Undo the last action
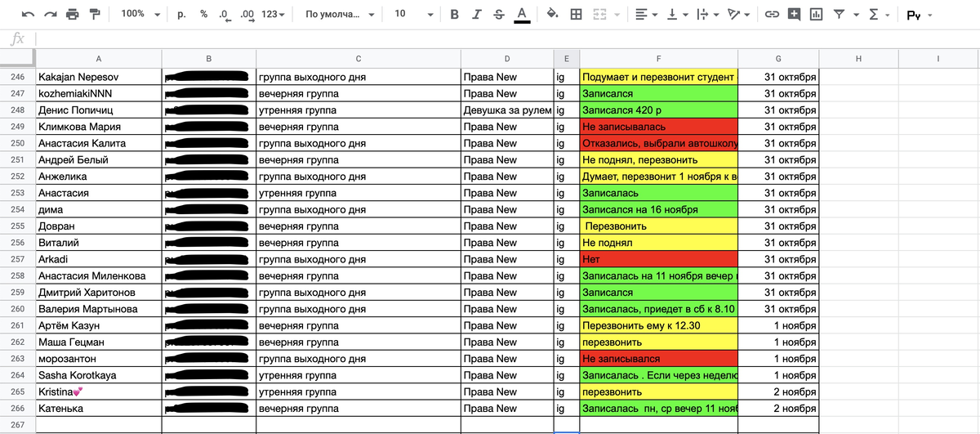 pyautogui.click(x=29, y=15)
